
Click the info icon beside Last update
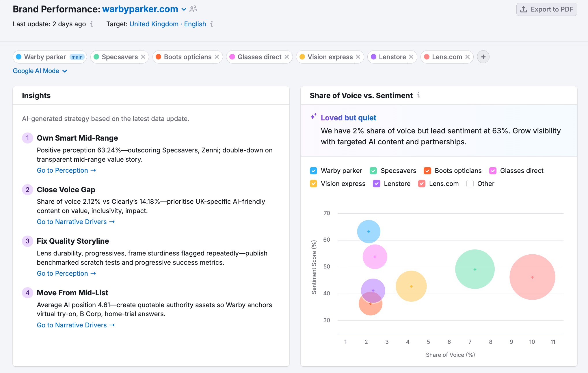[92, 24]
